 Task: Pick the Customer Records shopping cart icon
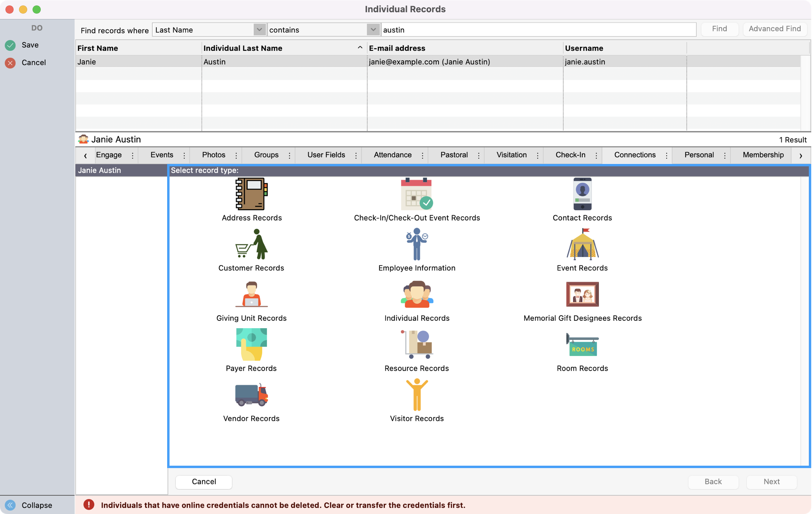pyautogui.click(x=251, y=244)
